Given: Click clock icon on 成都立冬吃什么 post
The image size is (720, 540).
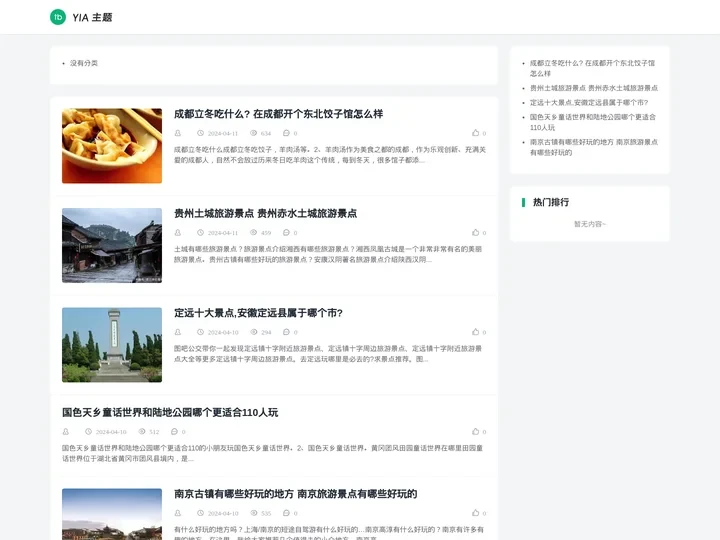Looking at the screenshot, I should point(200,133).
